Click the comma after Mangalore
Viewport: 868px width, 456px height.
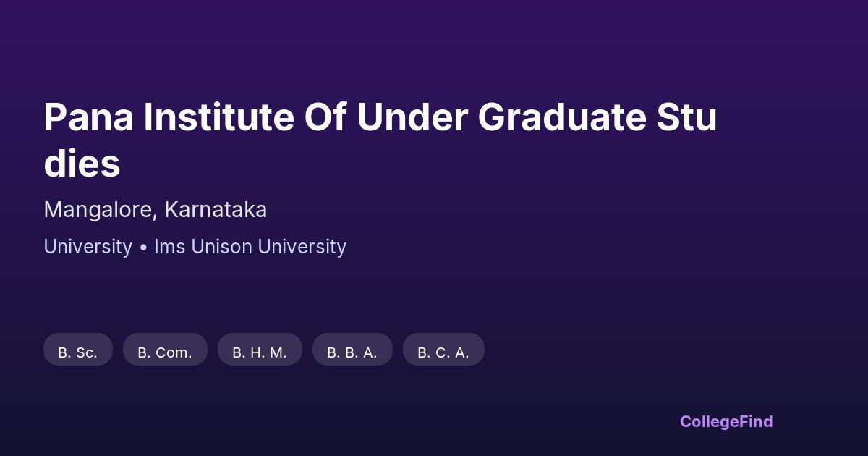[x=156, y=214]
